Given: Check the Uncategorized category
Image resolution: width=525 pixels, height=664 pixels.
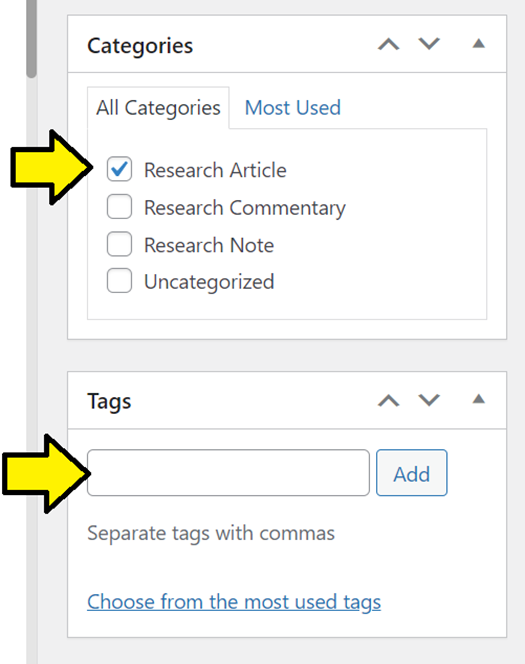Looking at the screenshot, I should pos(119,281).
